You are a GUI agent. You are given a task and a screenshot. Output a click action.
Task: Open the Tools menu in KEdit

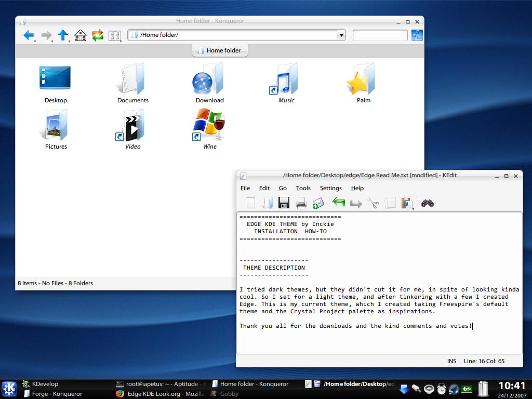click(x=303, y=188)
